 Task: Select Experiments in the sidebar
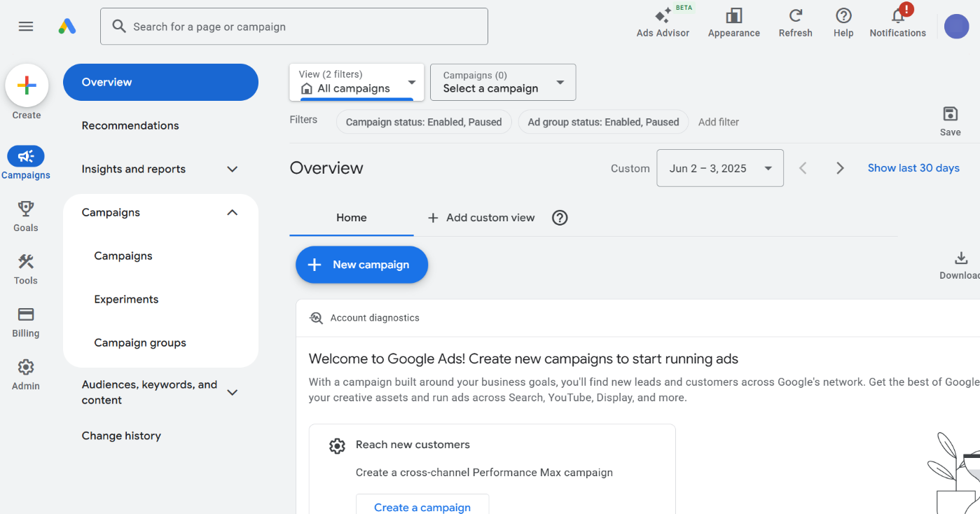click(x=126, y=299)
